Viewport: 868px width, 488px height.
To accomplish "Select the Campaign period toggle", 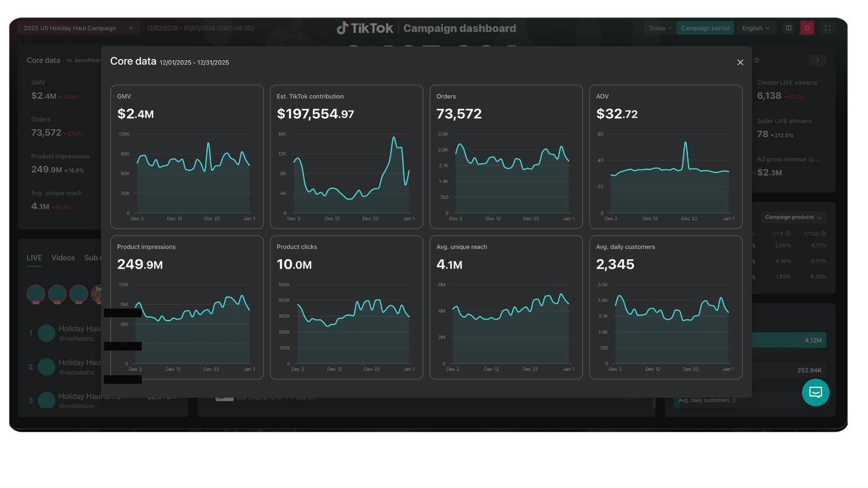I will pos(705,28).
